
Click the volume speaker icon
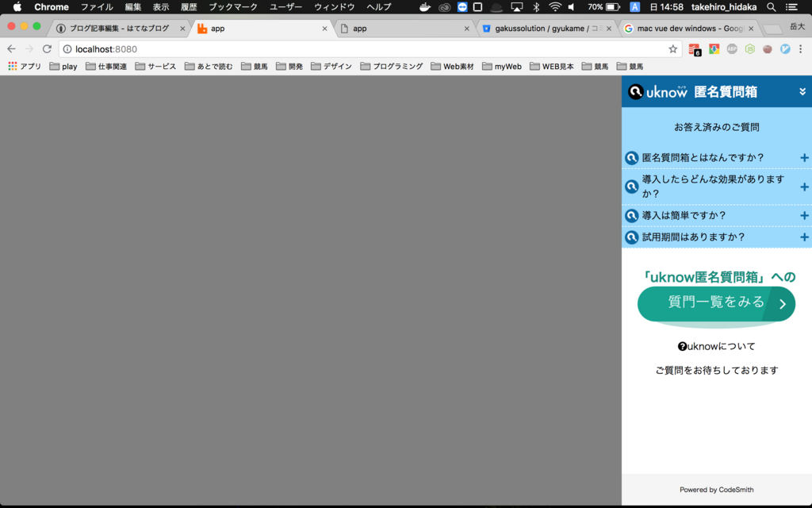pos(572,6)
